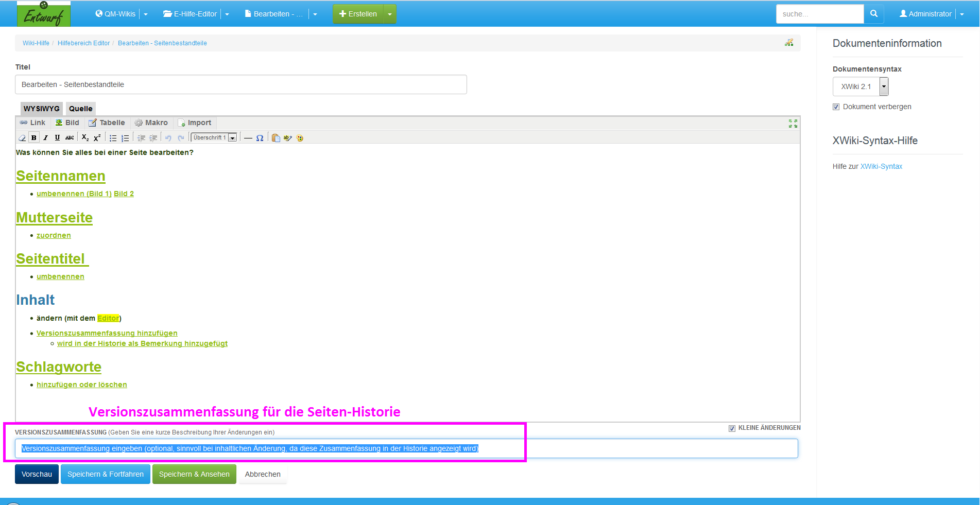This screenshot has height=505, width=980.
Task: Insert a numbered list
Action: 125,138
